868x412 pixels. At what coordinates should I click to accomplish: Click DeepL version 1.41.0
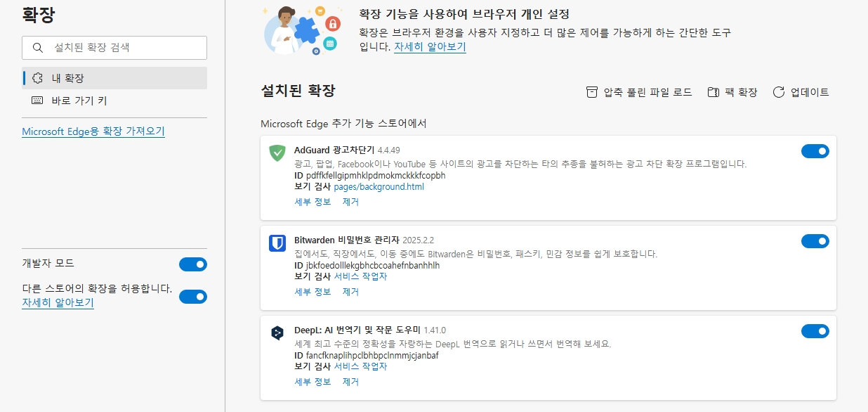(435, 330)
